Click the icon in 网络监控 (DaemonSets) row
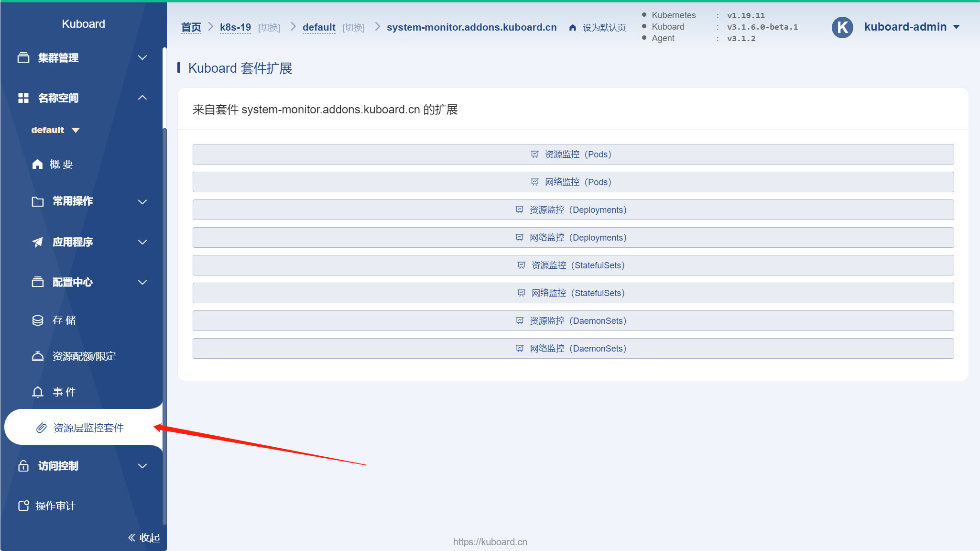 (520, 348)
